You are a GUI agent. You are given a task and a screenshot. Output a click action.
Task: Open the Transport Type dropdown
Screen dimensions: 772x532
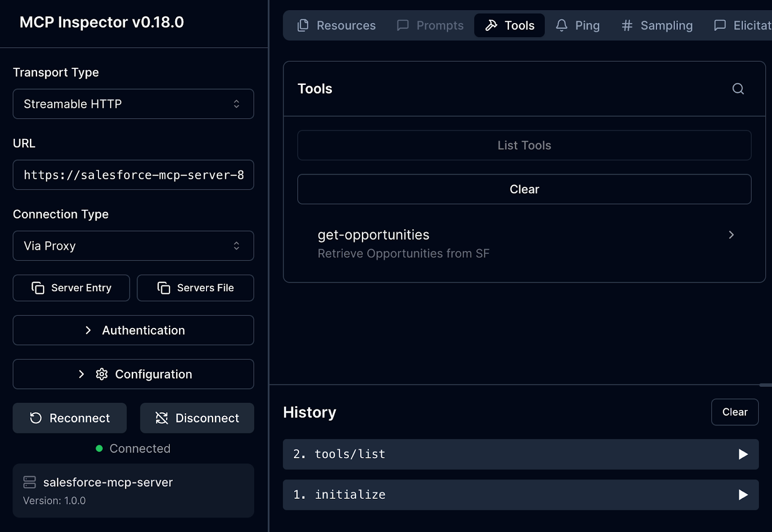(133, 104)
